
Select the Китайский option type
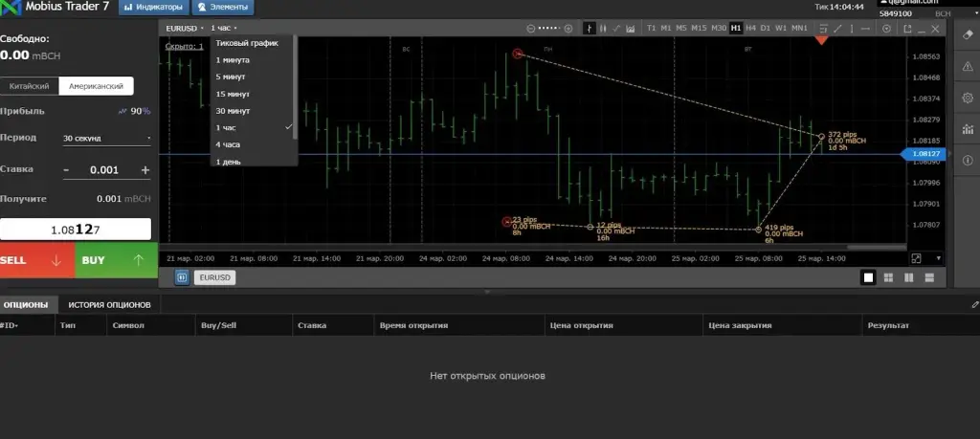[x=30, y=86]
